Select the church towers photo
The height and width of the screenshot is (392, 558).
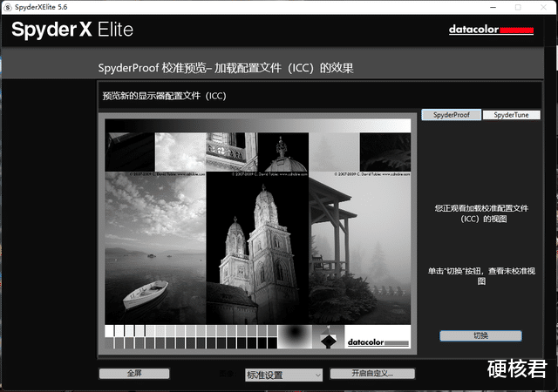coord(257,248)
